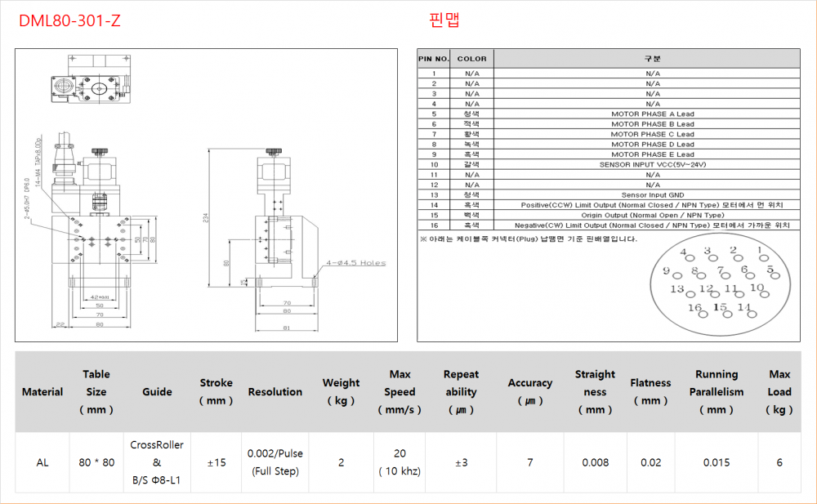Click the Max Speed column header
Viewport: 817px width, 504px height.
pos(400,392)
